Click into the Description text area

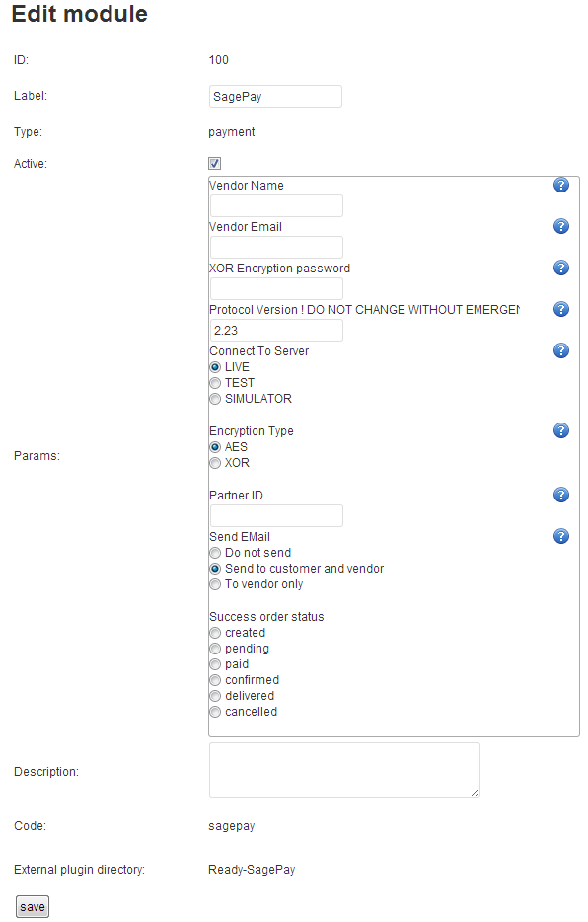tap(345, 770)
